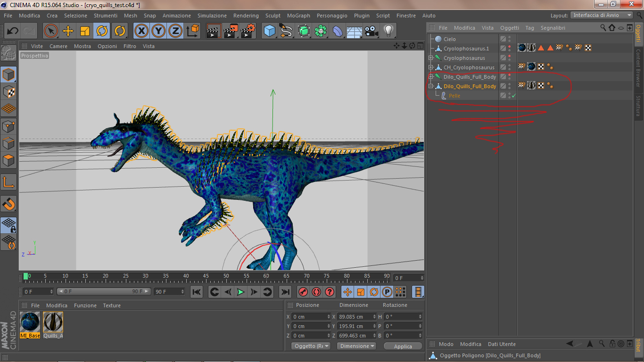644x362 pixels.
Task: Open the Simulazione menu
Action: coord(212,16)
